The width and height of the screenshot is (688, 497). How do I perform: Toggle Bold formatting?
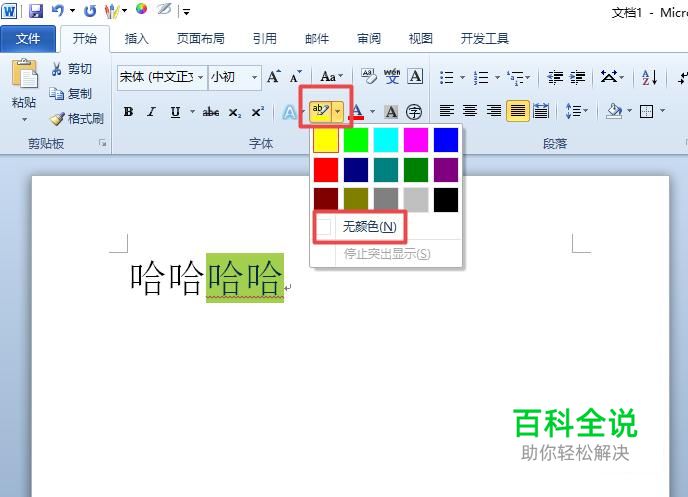(128, 112)
